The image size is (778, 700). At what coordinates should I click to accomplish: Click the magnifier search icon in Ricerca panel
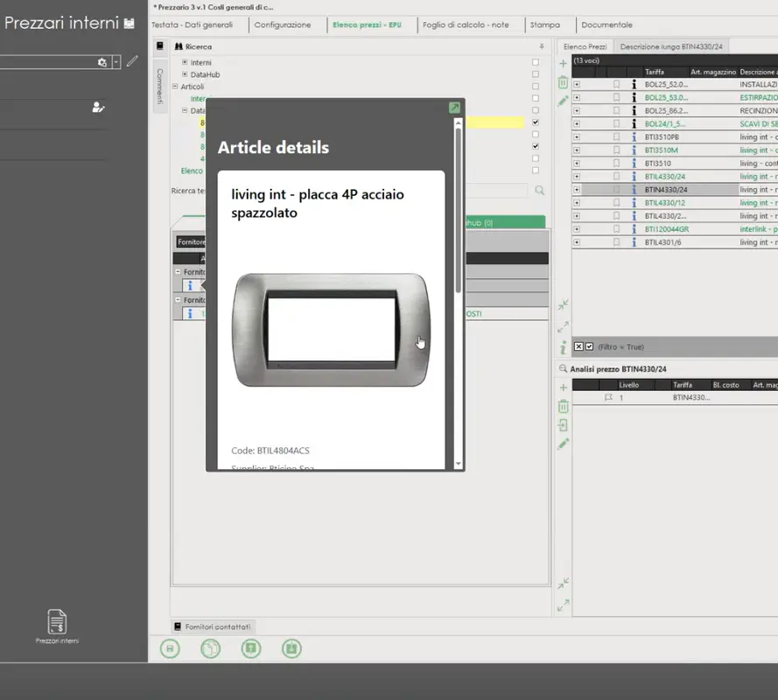click(x=540, y=190)
